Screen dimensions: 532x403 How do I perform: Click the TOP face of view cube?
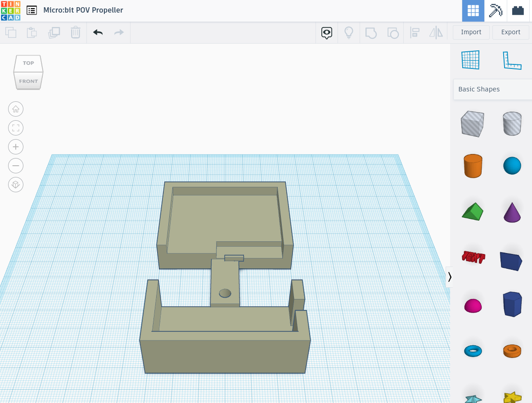tap(28, 63)
